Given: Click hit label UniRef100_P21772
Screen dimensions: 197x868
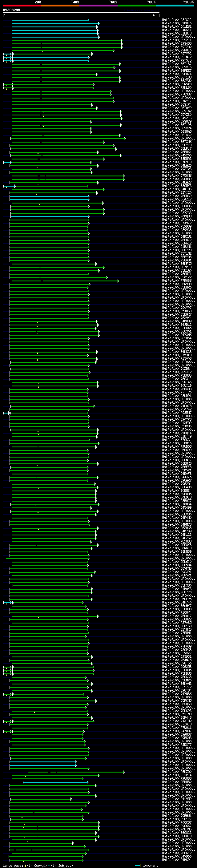Looking at the screenshot, I should click(x=177, y=687).
